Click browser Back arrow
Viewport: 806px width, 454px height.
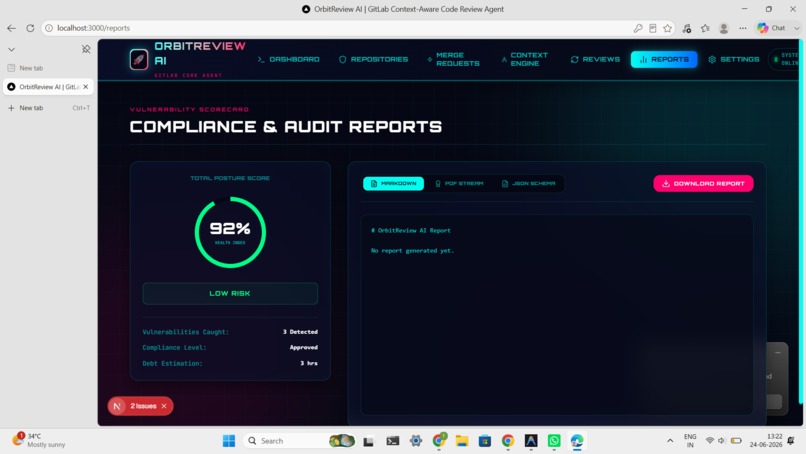pyautogui.click(x=11, y=28)
